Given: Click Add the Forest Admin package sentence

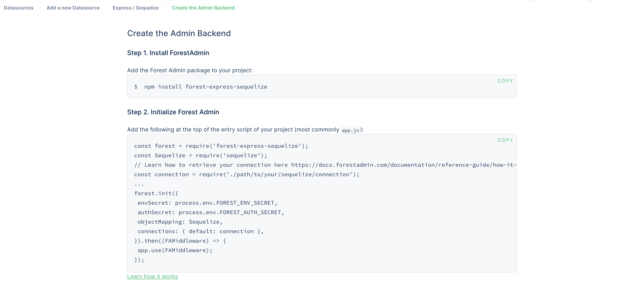Looking at the screenshot, I should coord(190,70).
